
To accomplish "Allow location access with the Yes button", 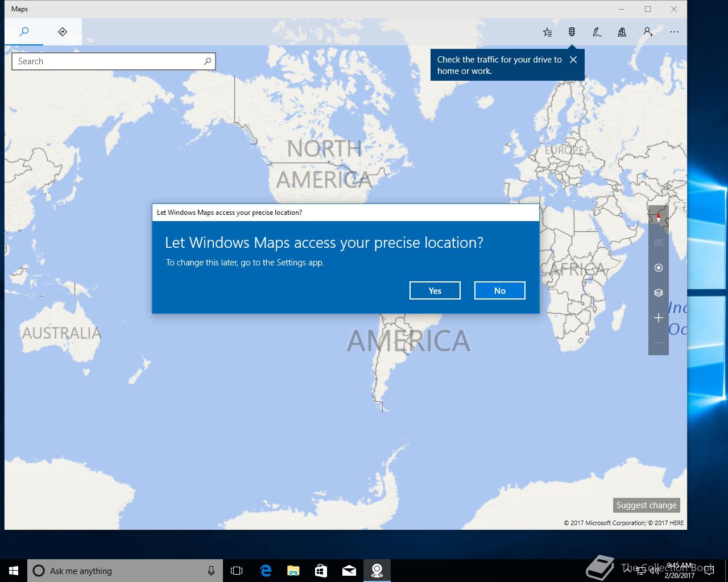I will coord(435,290).
